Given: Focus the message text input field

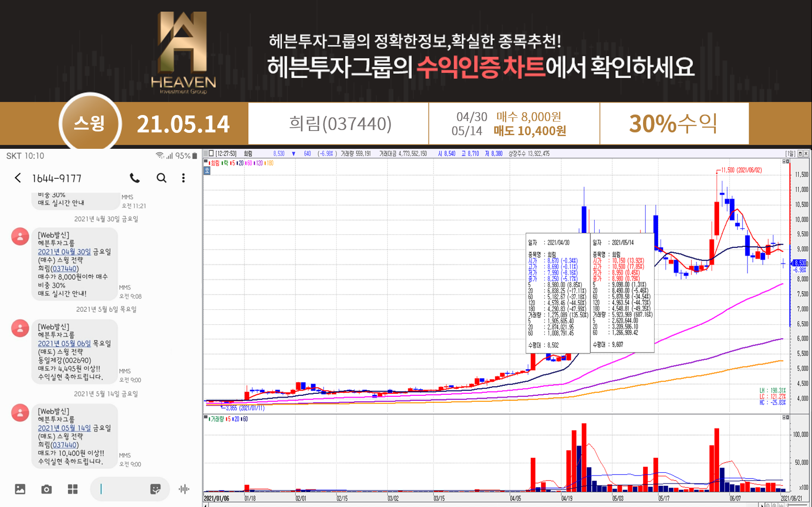Looking at the screenshot, I should [x=130, y=489].
